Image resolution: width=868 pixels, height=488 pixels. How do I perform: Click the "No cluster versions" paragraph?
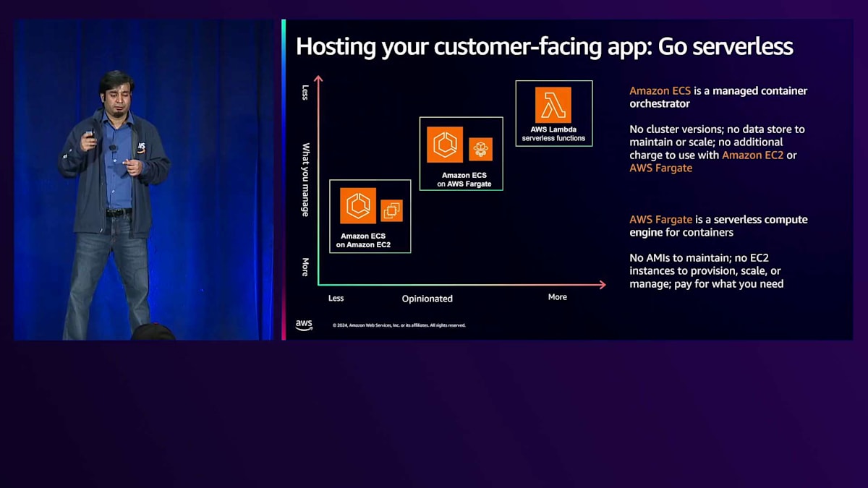[717, 148]
